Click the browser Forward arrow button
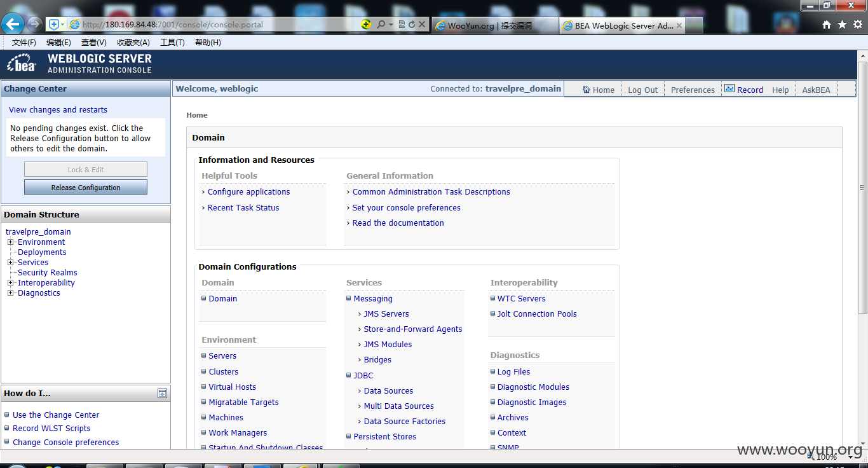868x468 pixels. 34,24
